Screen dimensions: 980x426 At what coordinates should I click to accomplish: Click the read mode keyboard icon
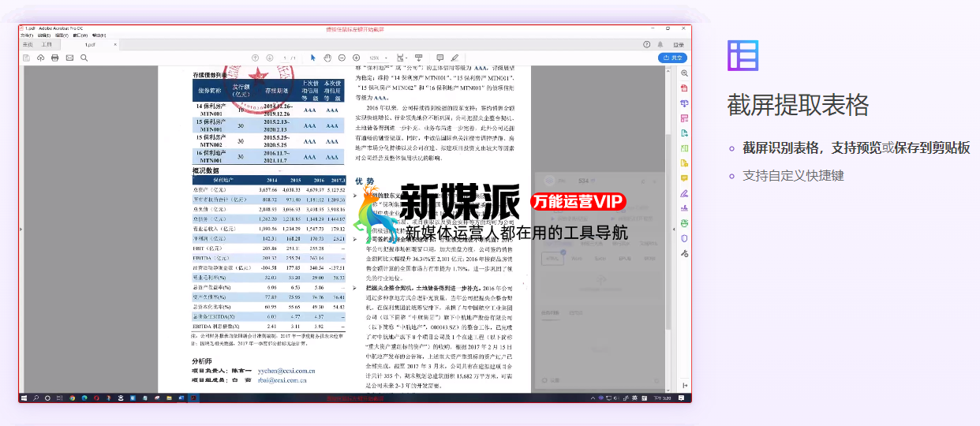pos(418,58)
